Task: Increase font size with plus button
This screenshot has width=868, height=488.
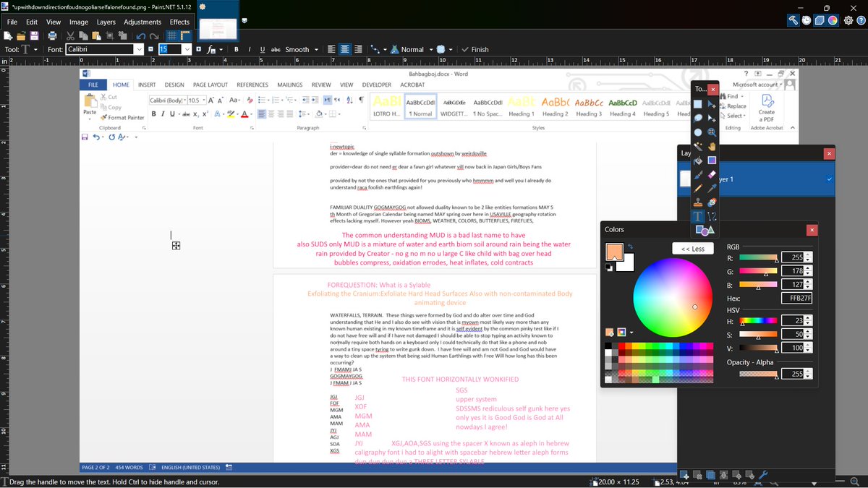Action: tap(198, 49)
